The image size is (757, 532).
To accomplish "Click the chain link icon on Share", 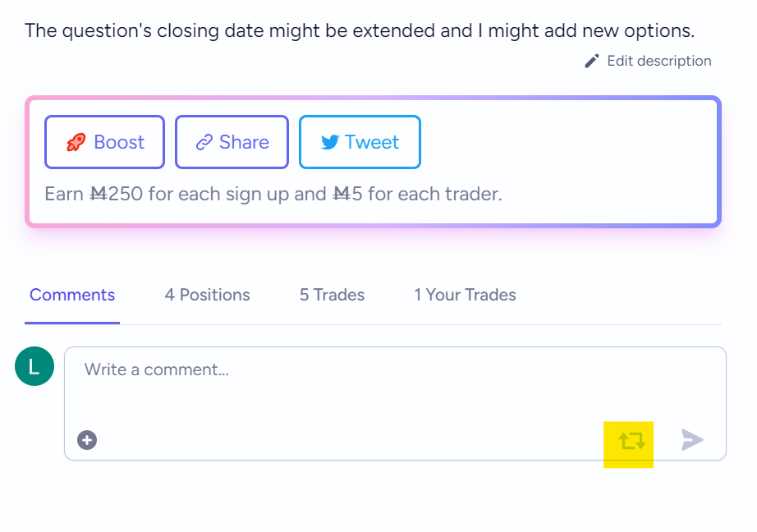I will pos(204,142).
